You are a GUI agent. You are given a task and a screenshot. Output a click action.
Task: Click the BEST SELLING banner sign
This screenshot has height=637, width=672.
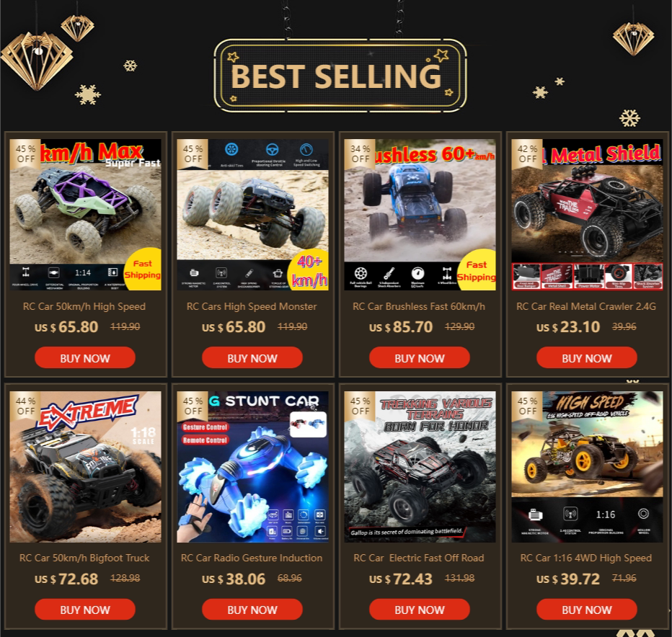[340, 76]
